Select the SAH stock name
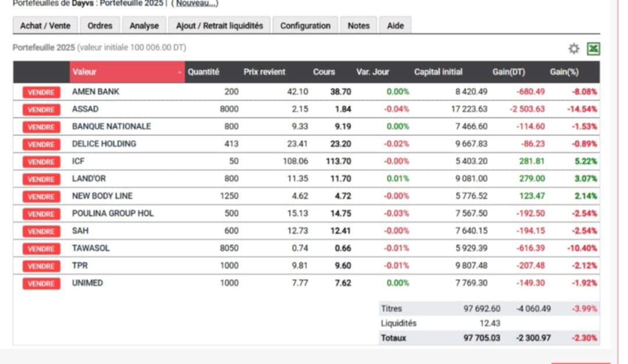The height and width of the screenshot is (364, 628). (x=80, y=231)
